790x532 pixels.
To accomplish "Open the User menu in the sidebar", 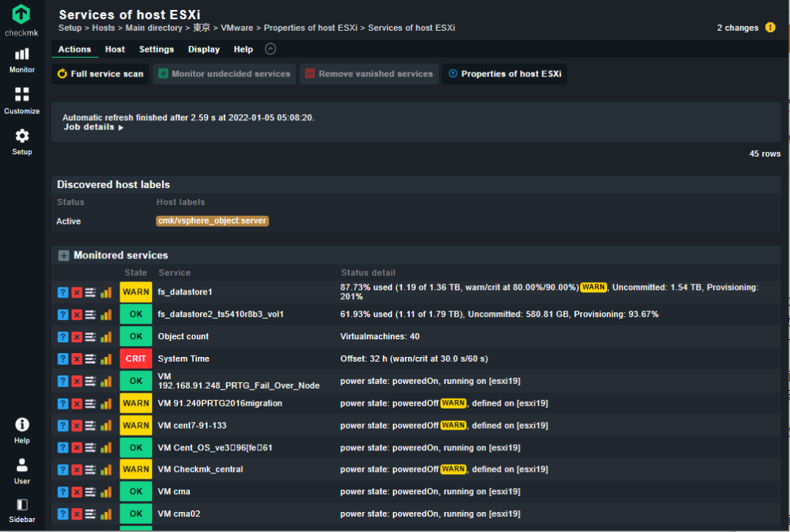I will click(22, 471).
